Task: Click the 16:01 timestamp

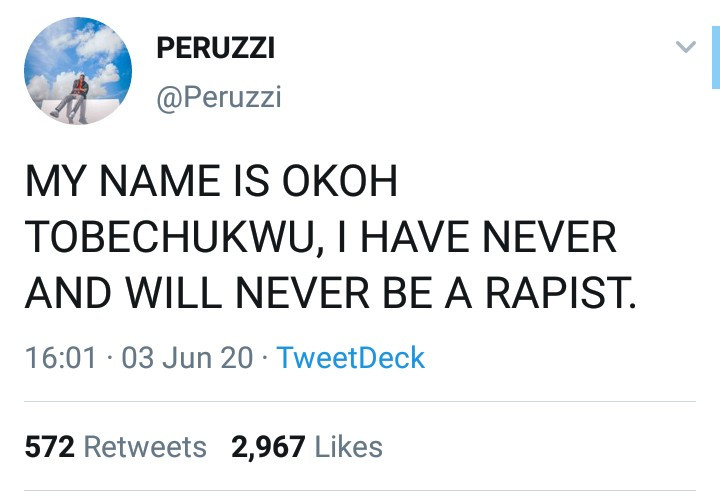Action: [x=62, y=358]
